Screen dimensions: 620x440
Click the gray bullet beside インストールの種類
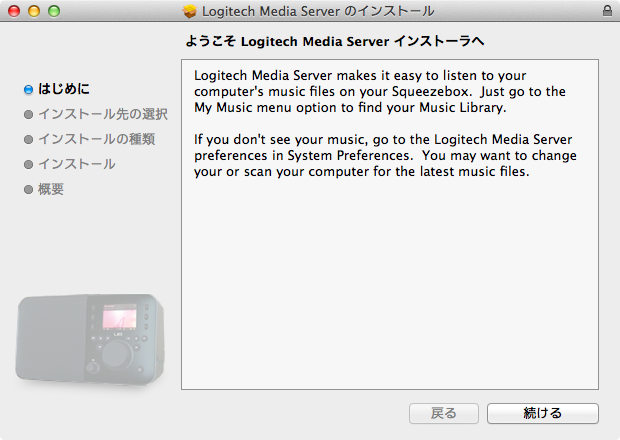(29, 139)
